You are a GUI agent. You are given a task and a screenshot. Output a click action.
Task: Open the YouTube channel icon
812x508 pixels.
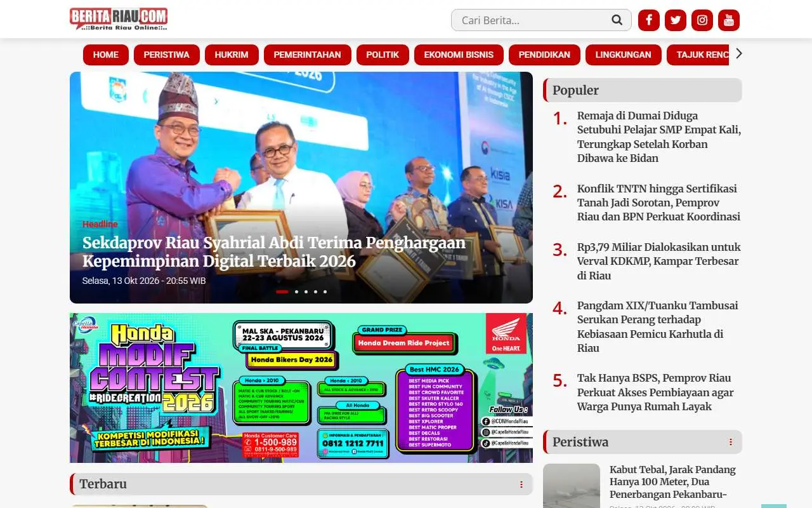coord(729,20)
